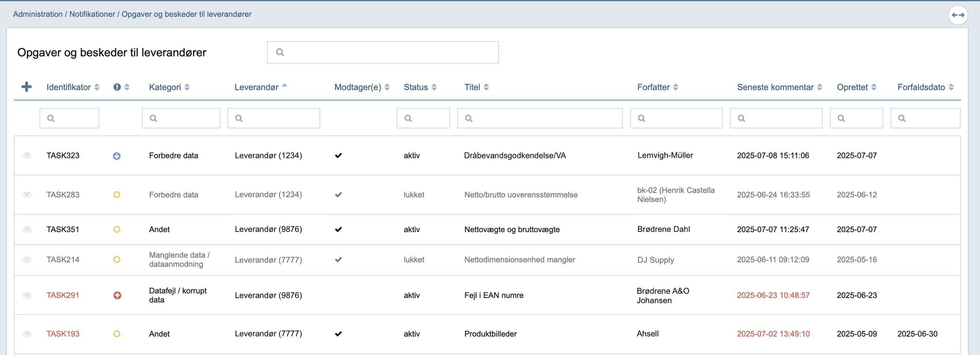
Task: Click the yellow priority circle for TASK193
Action: [x=117, y=334]
